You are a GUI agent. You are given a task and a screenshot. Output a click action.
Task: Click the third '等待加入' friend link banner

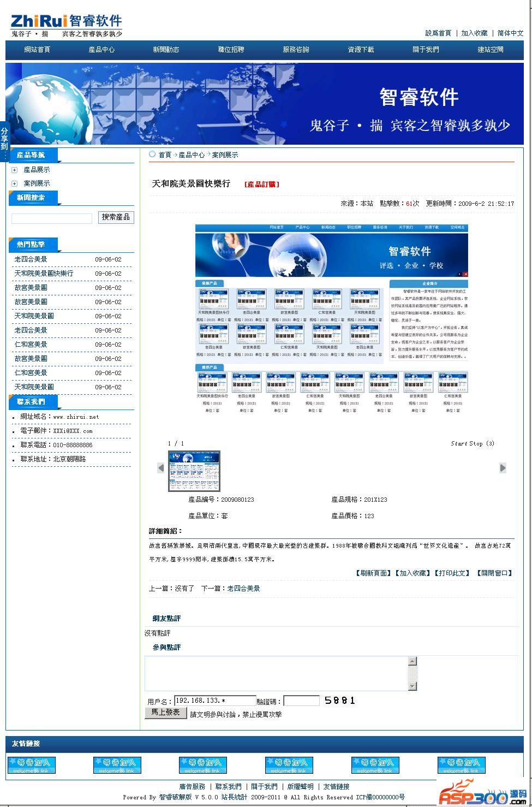[203, 765]
